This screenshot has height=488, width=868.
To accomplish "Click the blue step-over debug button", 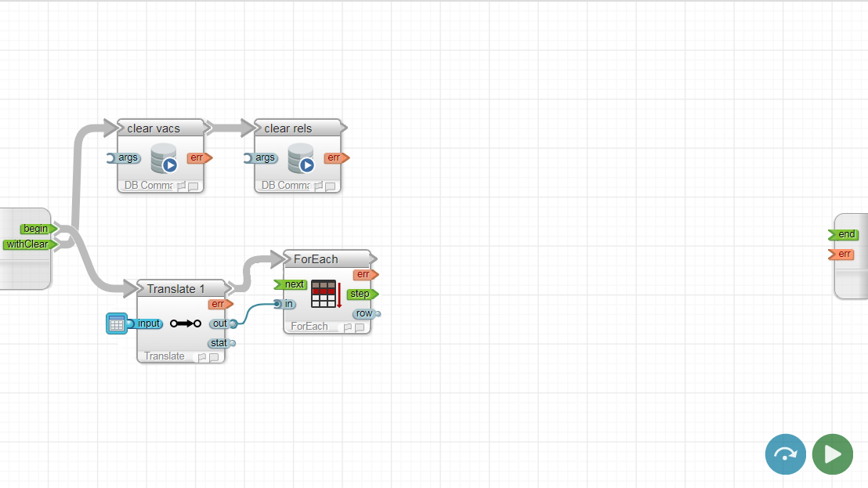I will pyautogui.click(x=785, y=454).
